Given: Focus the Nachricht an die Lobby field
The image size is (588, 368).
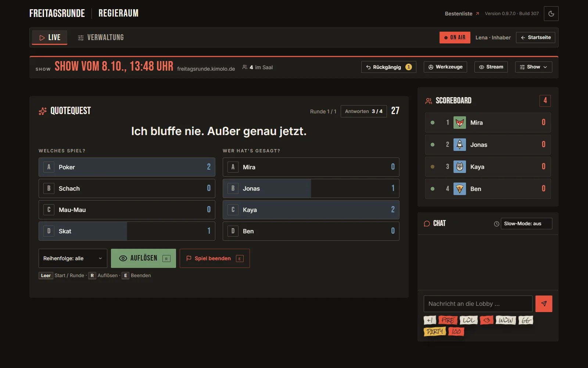Looking at the screenshot, I should click(478, 304).
